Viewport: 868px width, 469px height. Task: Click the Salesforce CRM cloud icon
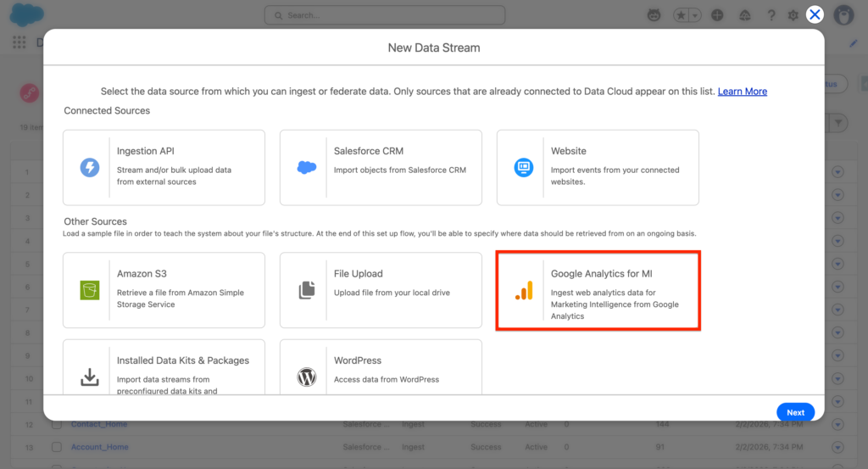pyautogui.click(x=307, y=167)
